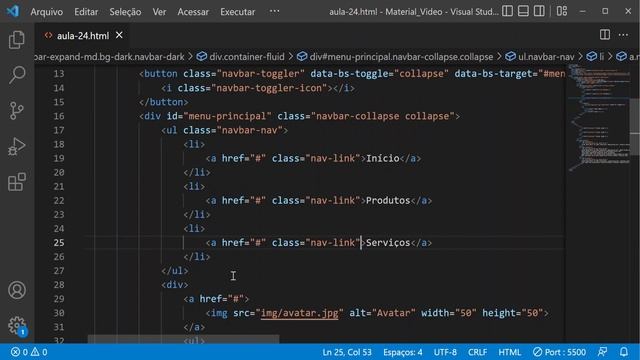This screenshot has height=360, width=640.
Task: Change file encoding UTF-8
Action: pos(445,352)
